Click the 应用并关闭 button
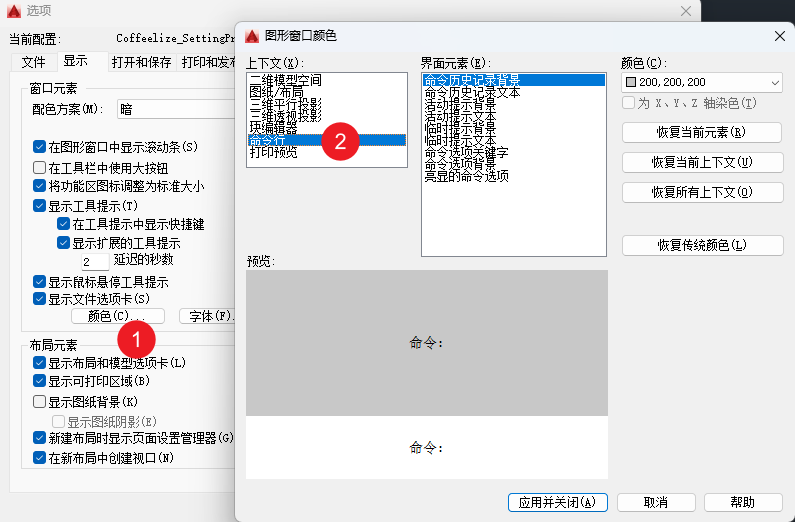 tap(557, 502)
